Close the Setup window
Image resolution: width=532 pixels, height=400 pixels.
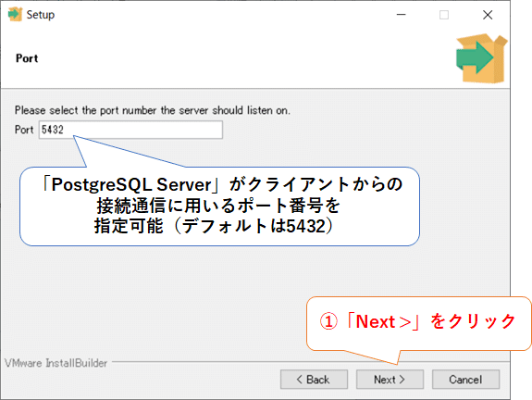[x=488, y=15]
